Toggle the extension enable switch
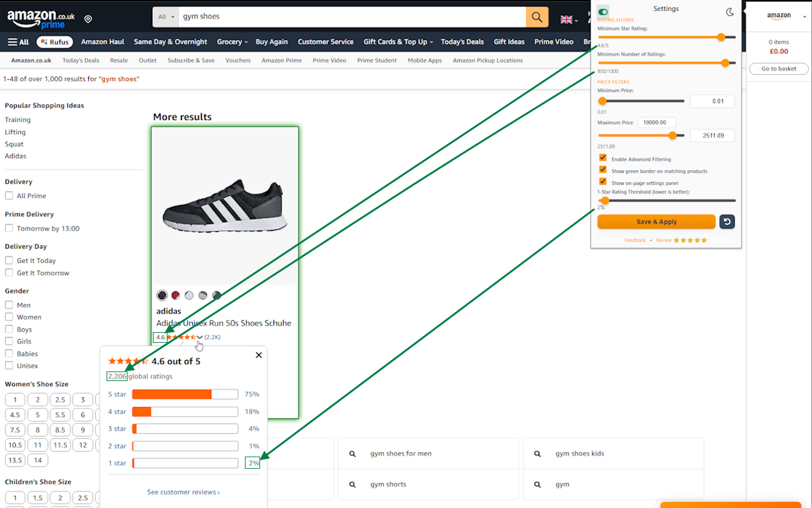The image size is (812, 508). (603, 11)
